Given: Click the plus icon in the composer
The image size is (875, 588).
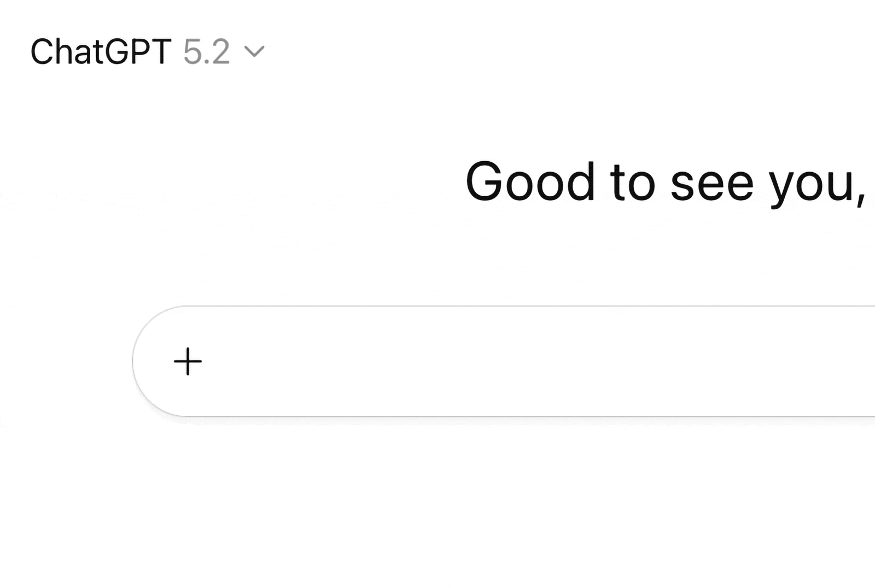Looking at the screenshot, I should click(188, 362).
